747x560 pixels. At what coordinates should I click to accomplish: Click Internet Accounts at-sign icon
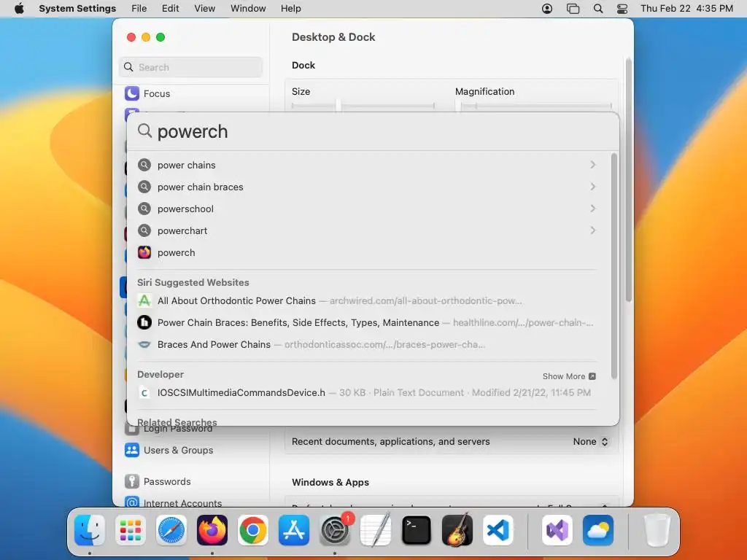132,502
